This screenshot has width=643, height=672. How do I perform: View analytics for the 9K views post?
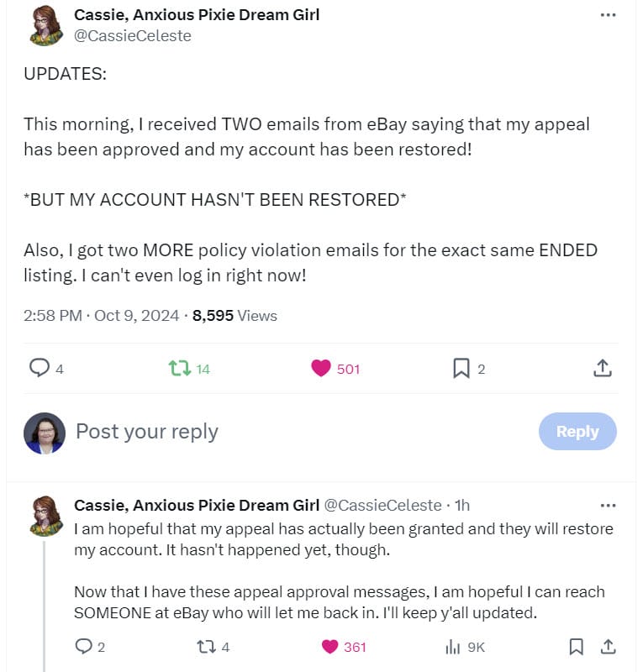[x=452, y=647]
